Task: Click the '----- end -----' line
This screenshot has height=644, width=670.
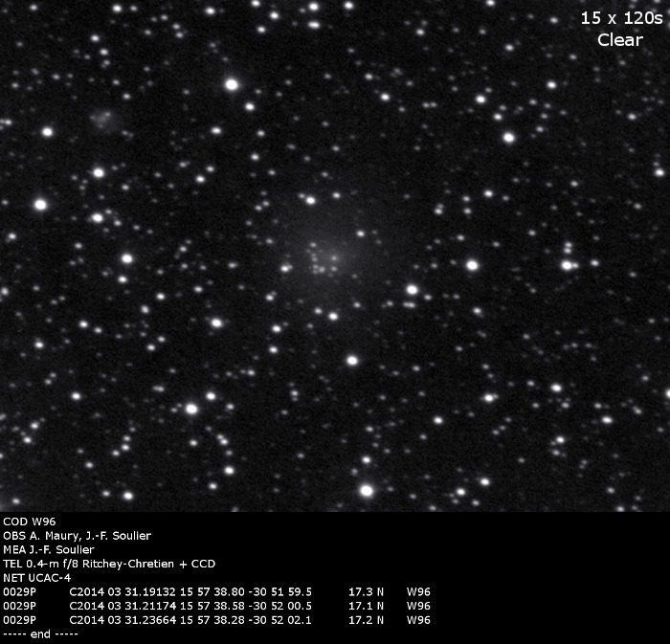Action: coord(40,634)
